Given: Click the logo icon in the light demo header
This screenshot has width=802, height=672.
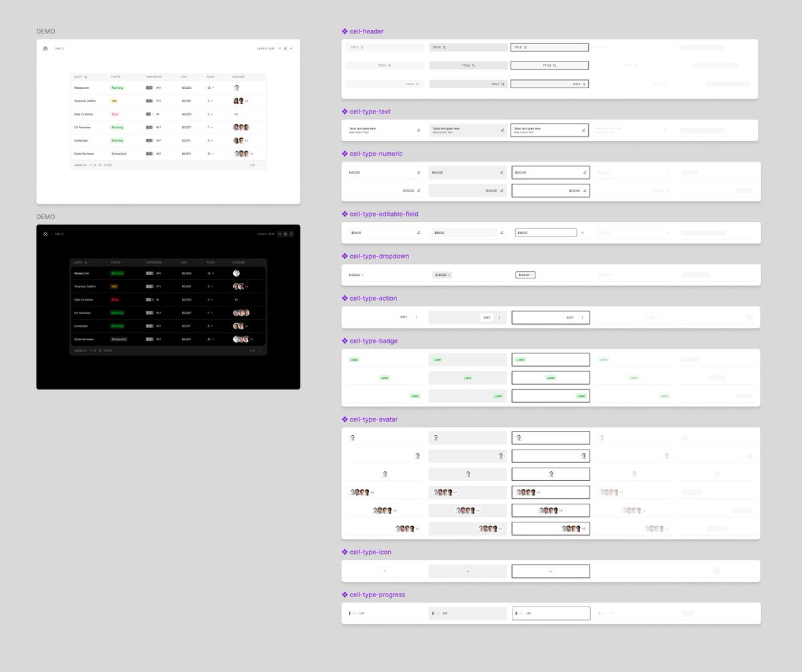Looking at the screenshot, I should tap(45, 48).
